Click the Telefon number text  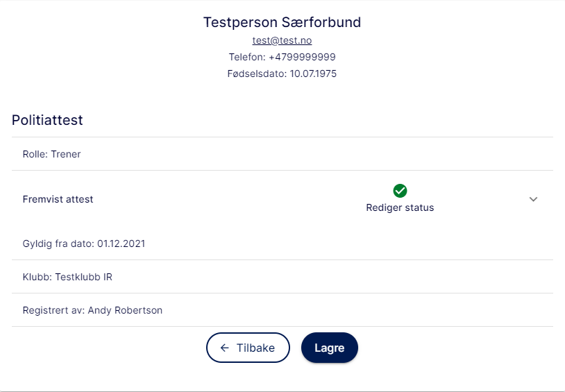[282, 57]
